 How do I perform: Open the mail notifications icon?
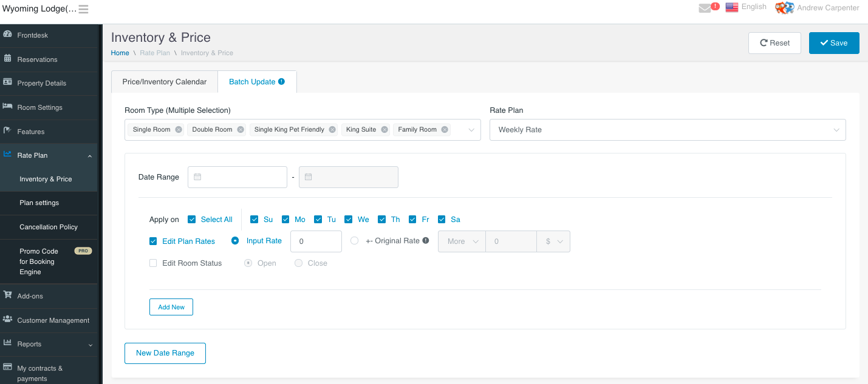coord(705,8)
